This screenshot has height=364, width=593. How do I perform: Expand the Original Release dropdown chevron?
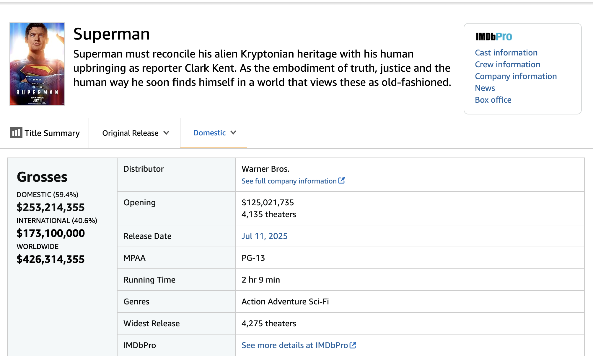[x=166, y=133]
